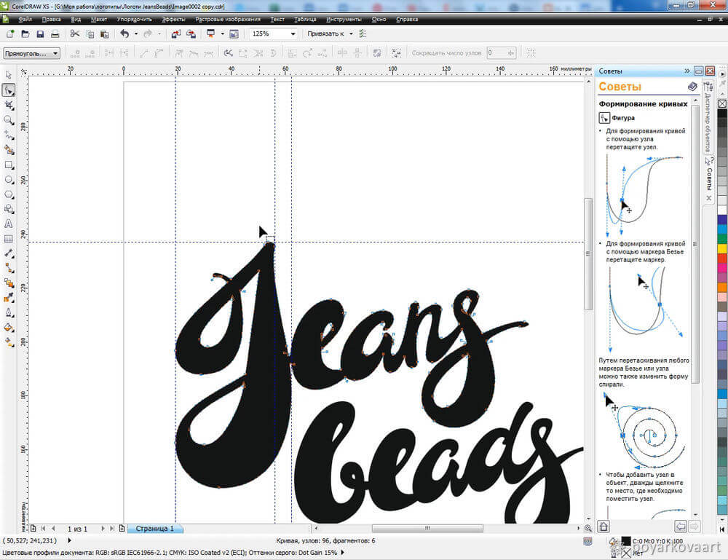The width and height of the screenshot is (728, 560).
Task: Select the Outline pen tool
Action: (8, 313)
